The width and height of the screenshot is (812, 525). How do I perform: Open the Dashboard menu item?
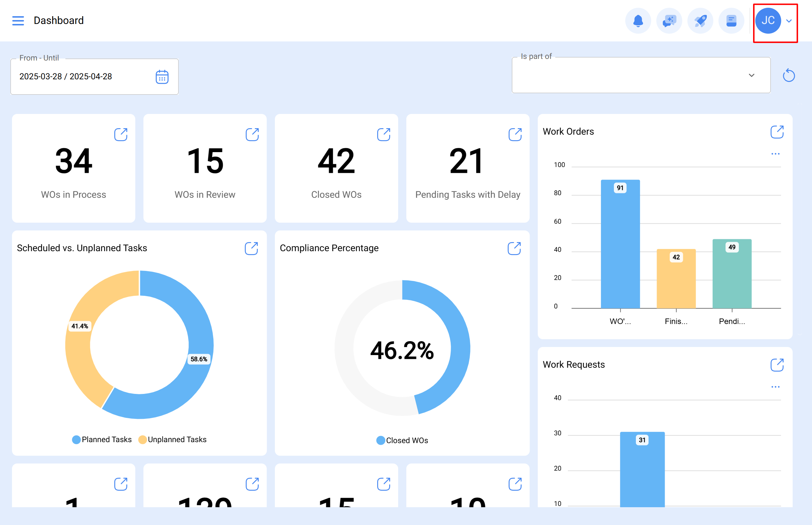(x=59, y=20)
